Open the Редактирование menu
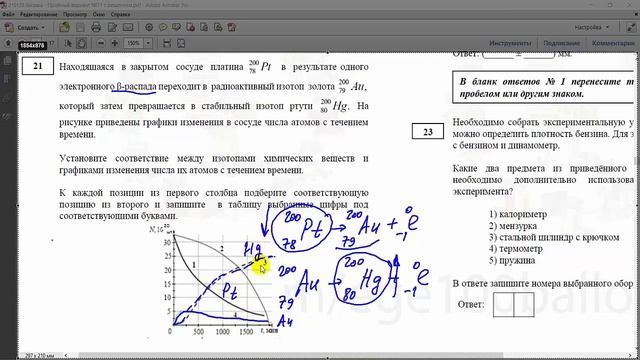 click(38, 14)
